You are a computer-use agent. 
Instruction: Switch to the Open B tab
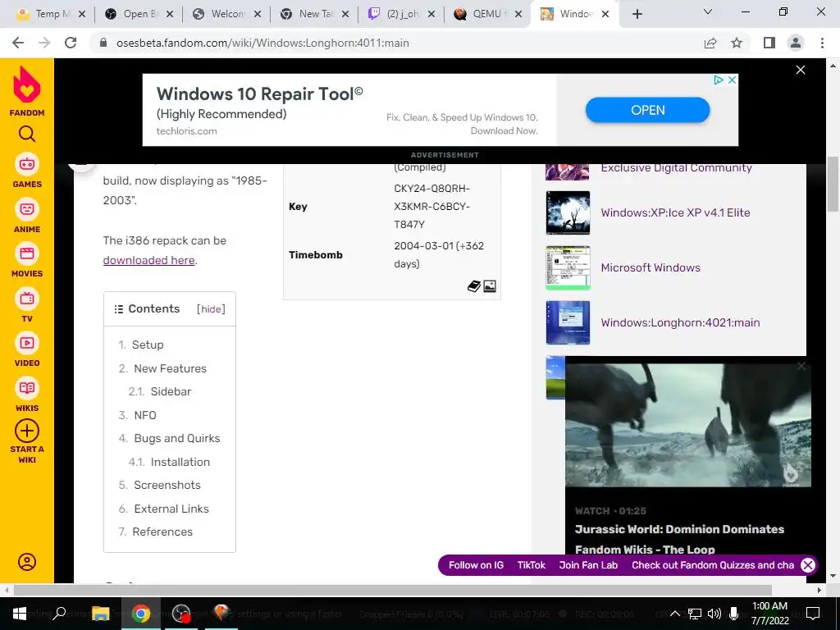[x=139, y=14]
